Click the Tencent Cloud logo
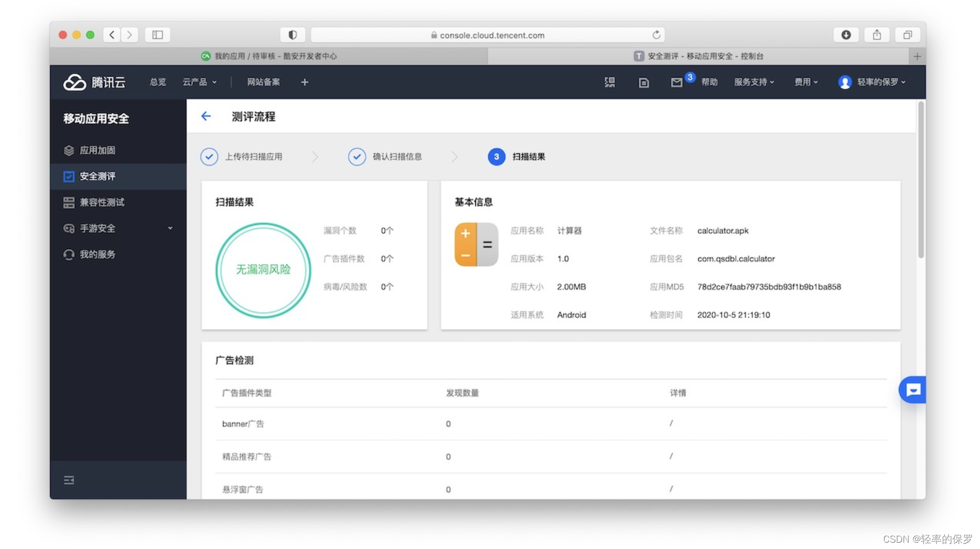The image size is (980, 549). 95,82
